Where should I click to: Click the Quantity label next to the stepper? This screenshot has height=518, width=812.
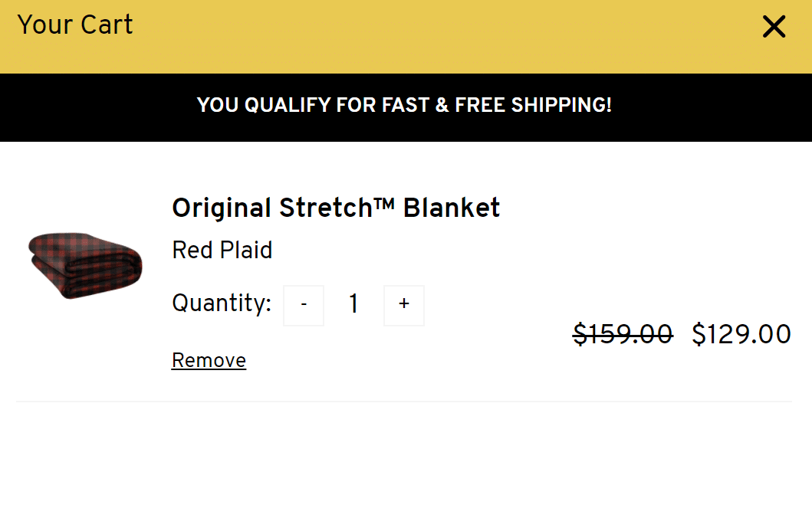coord(222,303)
